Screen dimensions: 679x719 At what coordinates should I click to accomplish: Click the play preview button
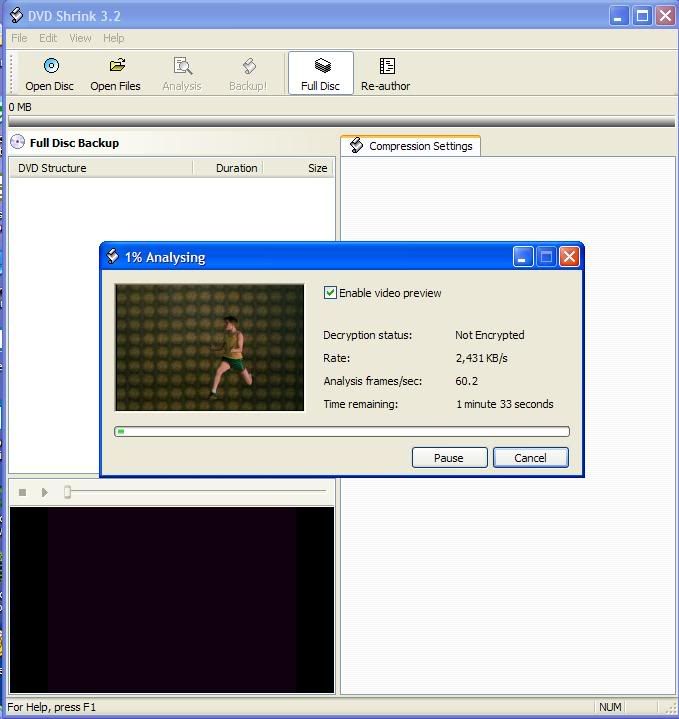pos(44,492)
